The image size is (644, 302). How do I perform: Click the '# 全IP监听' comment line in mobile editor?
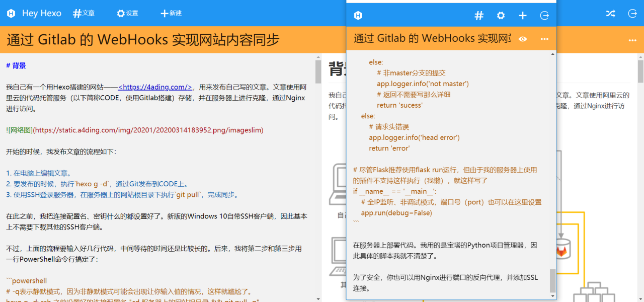(x=451, y=202)
